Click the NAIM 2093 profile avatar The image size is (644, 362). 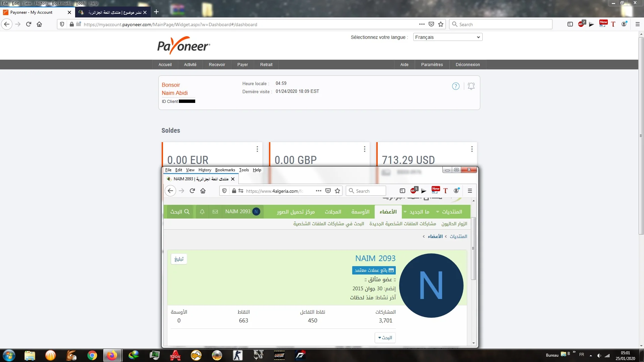pyautogui.click(x=431, y=286)
